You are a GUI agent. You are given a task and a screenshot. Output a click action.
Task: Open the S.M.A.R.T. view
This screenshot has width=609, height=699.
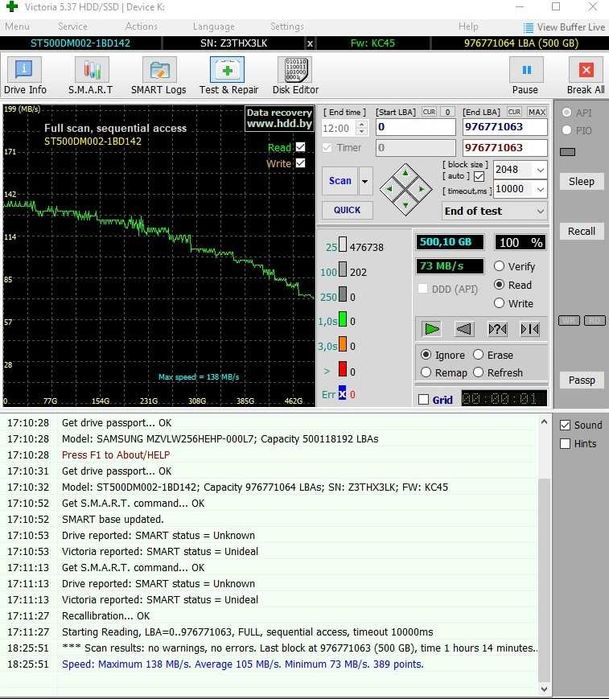point(91,76)
